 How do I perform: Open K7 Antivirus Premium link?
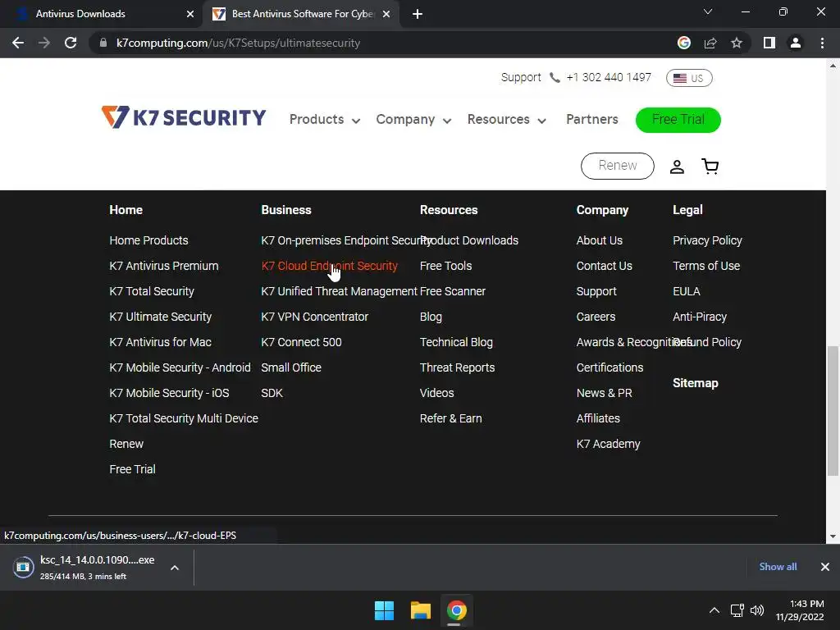164,267
